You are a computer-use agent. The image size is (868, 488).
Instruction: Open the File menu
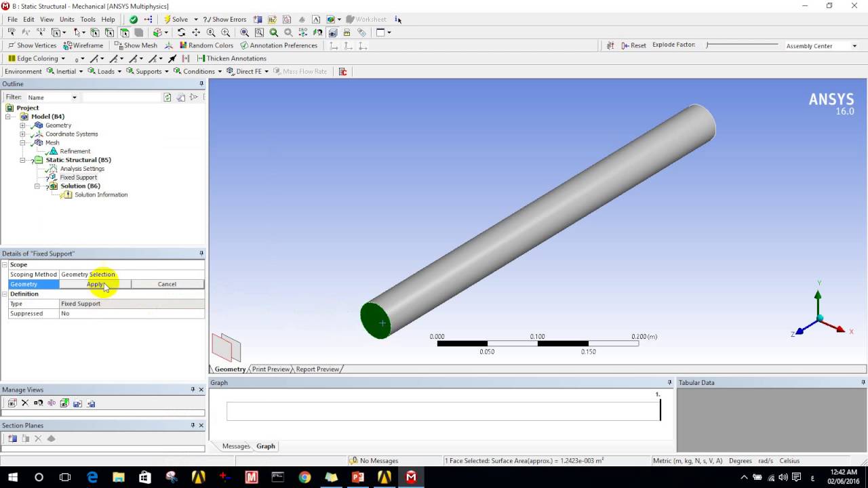(x=12, y=19)
